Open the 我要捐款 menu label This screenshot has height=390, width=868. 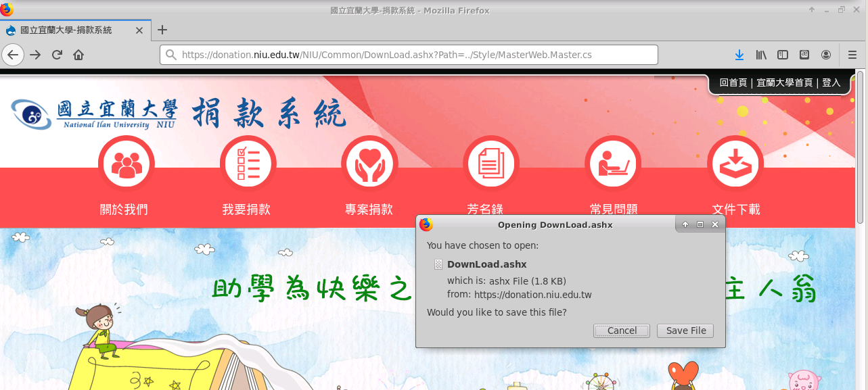246,210
